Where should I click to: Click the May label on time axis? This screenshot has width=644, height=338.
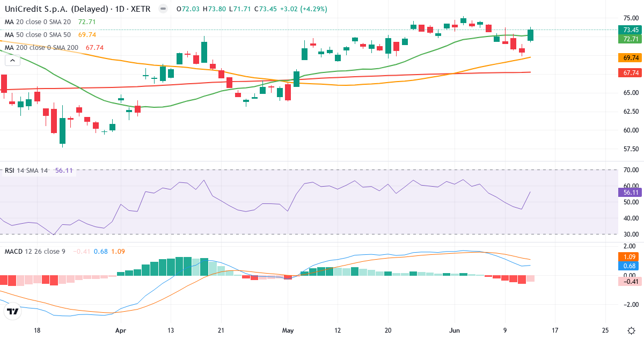[289, 330]
